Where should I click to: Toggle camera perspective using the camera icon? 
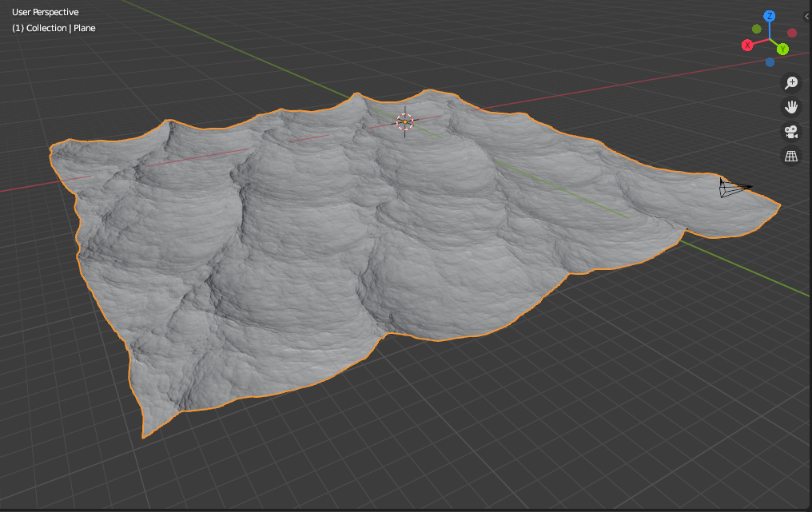(x=791, y=131)
